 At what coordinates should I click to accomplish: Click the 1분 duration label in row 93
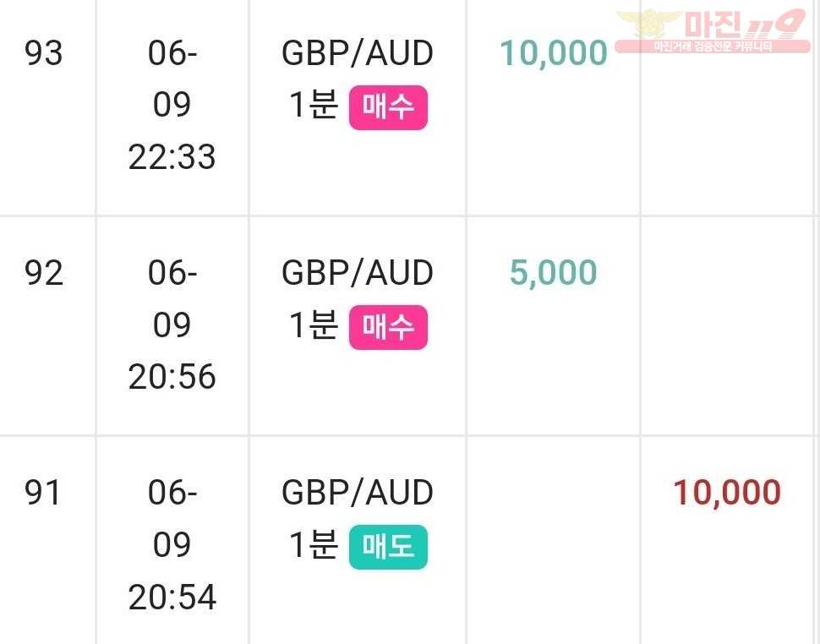(x=314, y=105)
